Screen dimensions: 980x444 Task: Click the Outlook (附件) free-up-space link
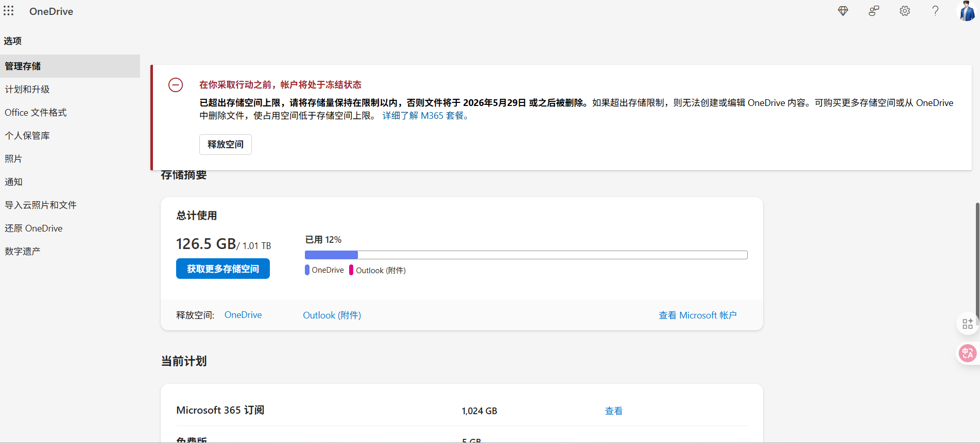click(332, 315)
